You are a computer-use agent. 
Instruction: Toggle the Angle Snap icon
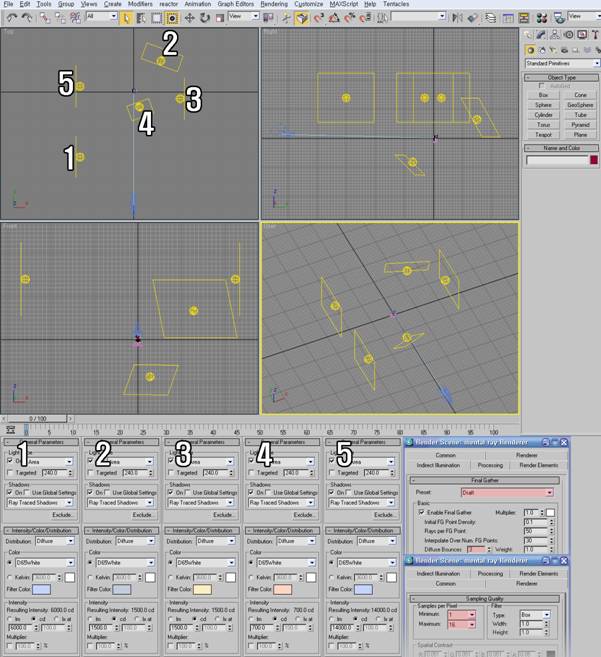coord(334,18)
